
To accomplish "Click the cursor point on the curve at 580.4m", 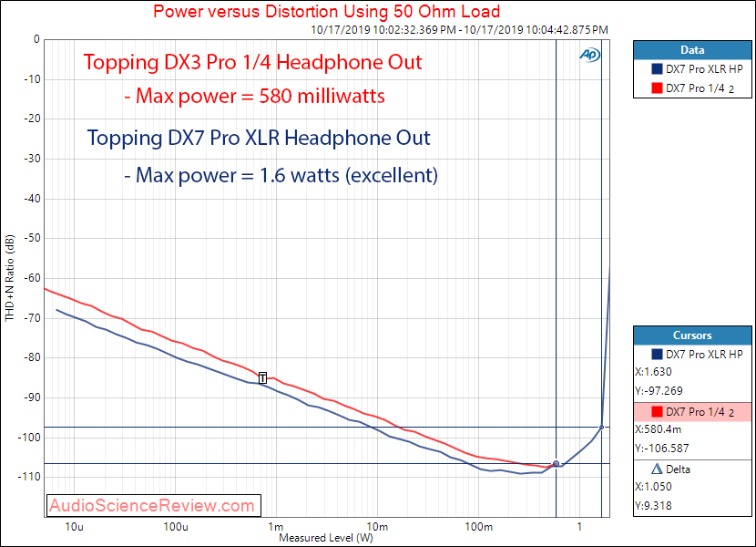I will (x=556, y=463).
